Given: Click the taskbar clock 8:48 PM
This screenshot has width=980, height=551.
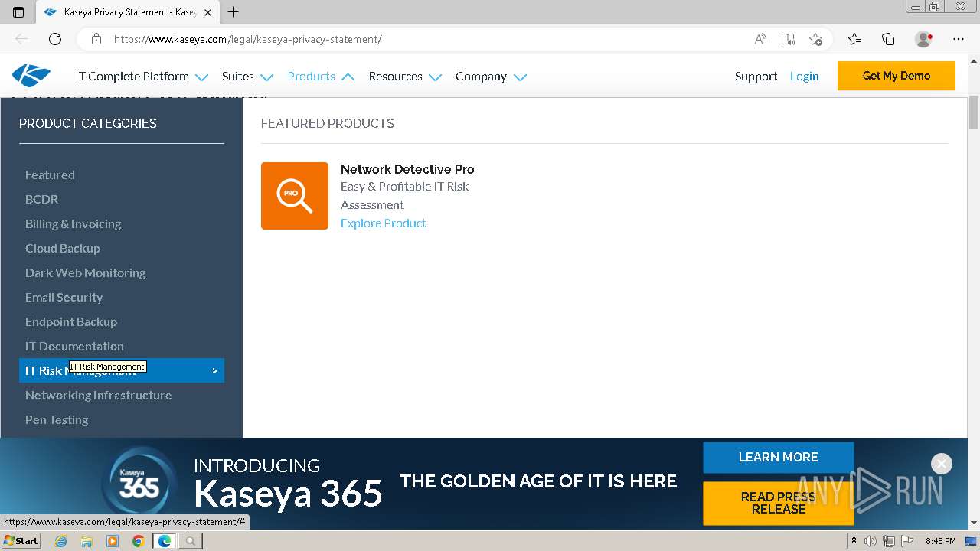Looking at the screenshot, I should (x=941, y=541).
